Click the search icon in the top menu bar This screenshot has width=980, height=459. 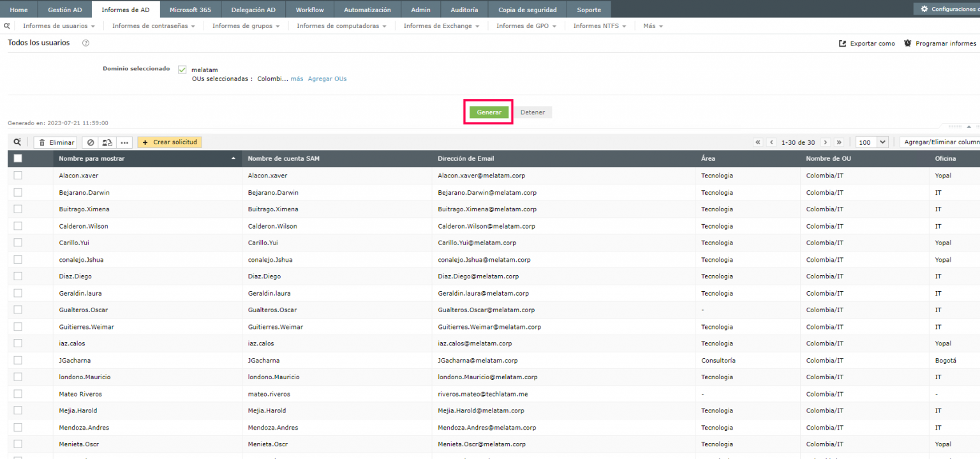coord(7,26)
